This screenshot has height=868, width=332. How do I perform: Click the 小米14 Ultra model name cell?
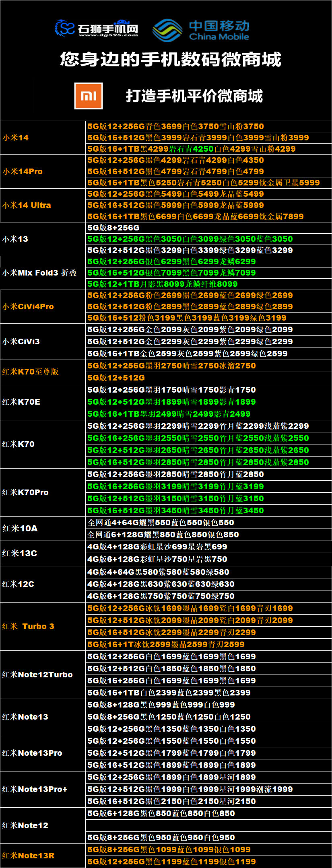point(43,205)
